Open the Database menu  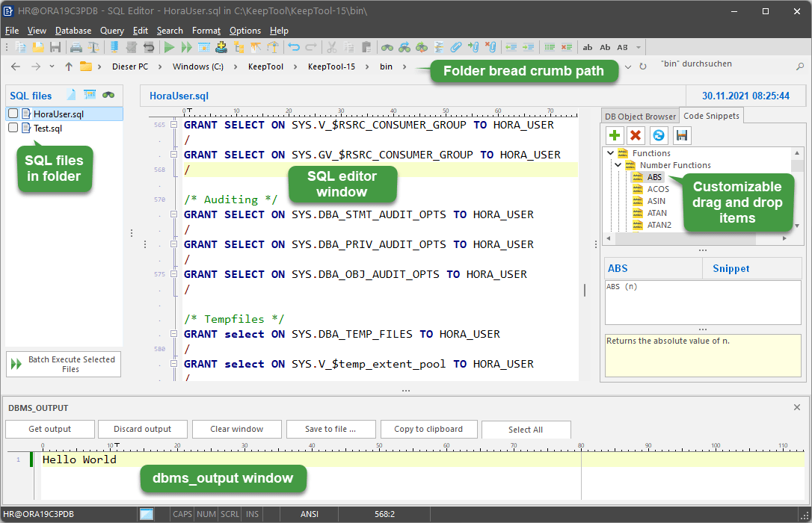pos(73,31)
